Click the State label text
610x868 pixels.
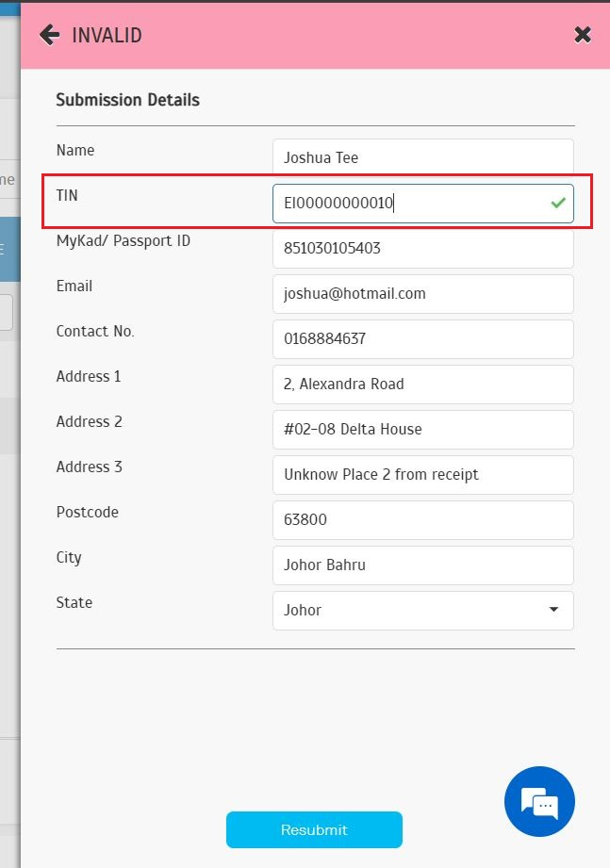point(74,602)
